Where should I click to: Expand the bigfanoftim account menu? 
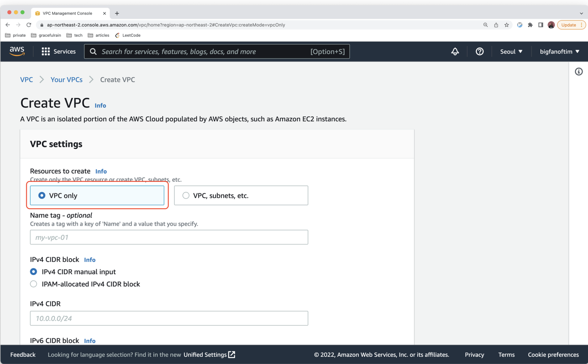559,51
